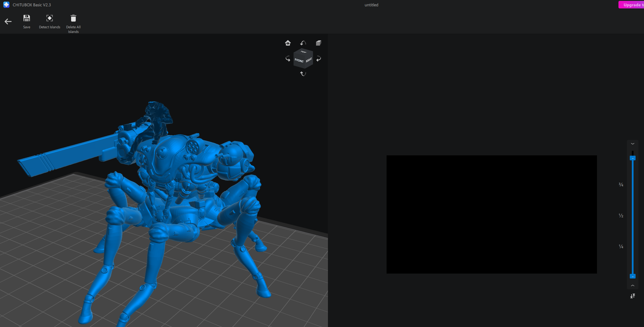Click the rotation arrow above the navigation cube
The height and width of the screenshot is (327, 644).
303,43
